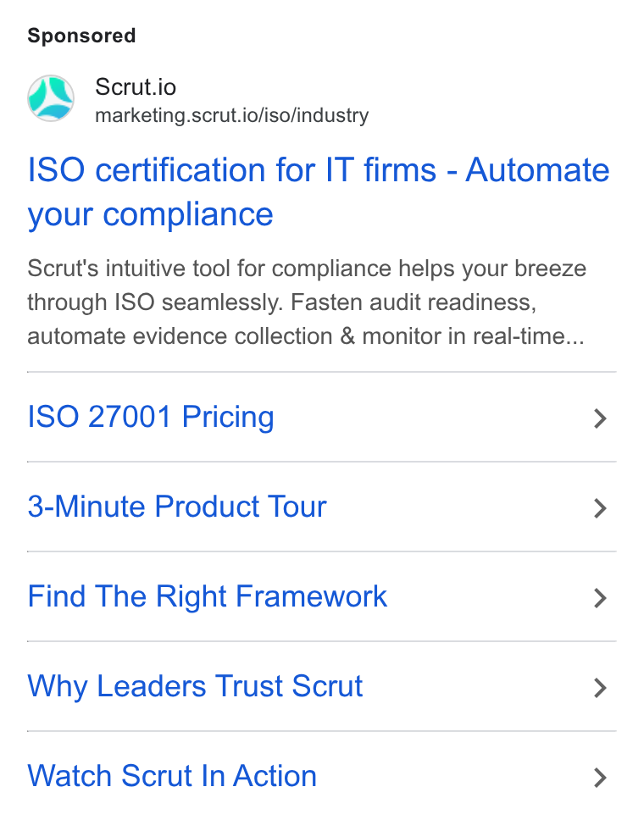Click the Scrut.io round logo icon
This screenshot has width=644, height=820.
click(51, 98)
